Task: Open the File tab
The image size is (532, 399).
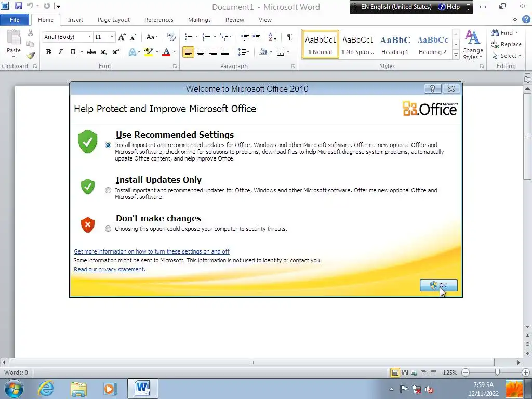Action: point(15,20)
